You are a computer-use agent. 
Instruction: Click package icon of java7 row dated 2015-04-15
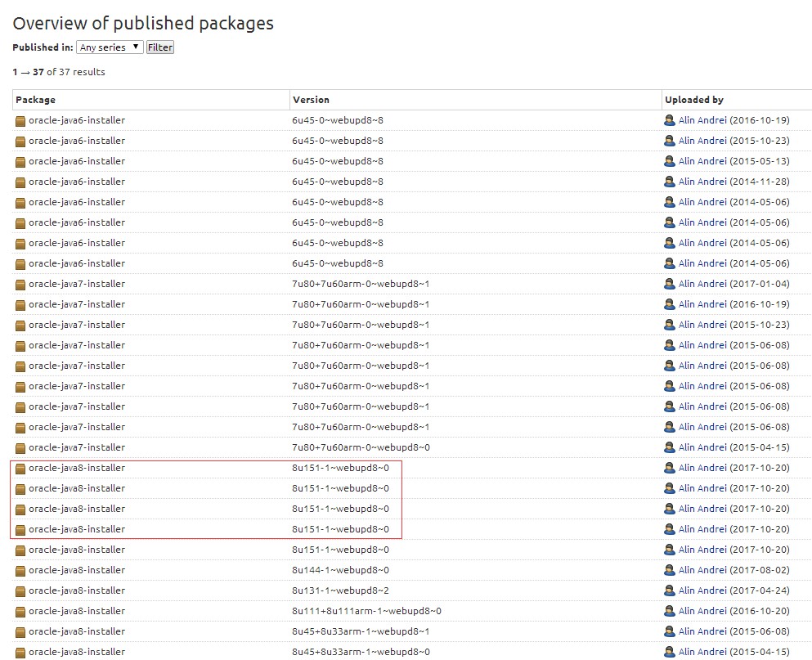pyautogui.click(x=20, y=449)
